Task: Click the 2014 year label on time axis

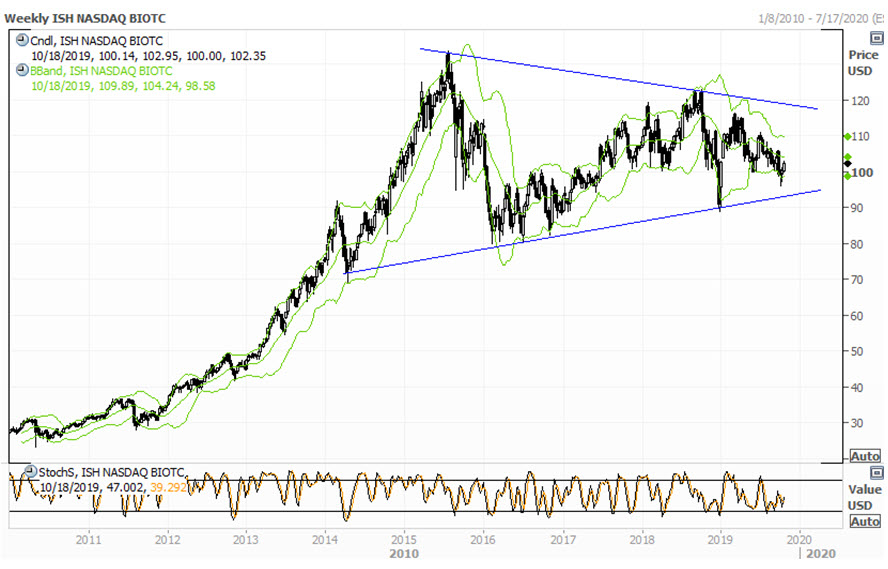Action: pyautogui.click(x=325, y=540)
